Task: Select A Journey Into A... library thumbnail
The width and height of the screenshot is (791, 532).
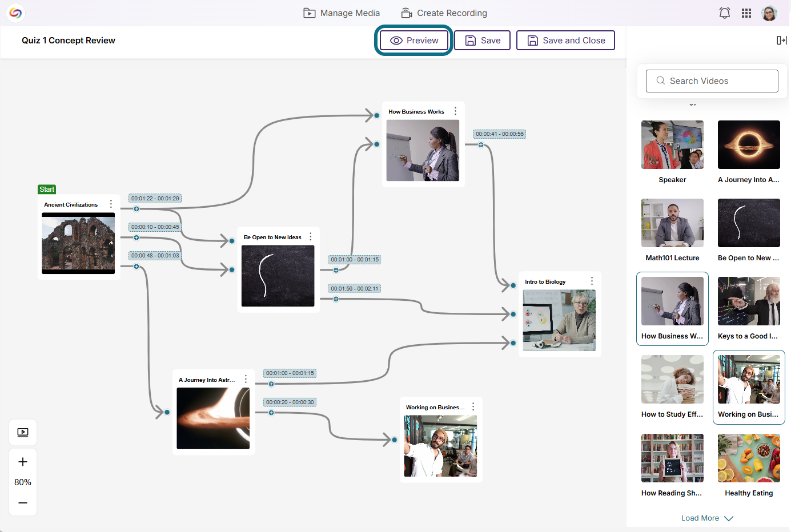Action: point(749,144)
